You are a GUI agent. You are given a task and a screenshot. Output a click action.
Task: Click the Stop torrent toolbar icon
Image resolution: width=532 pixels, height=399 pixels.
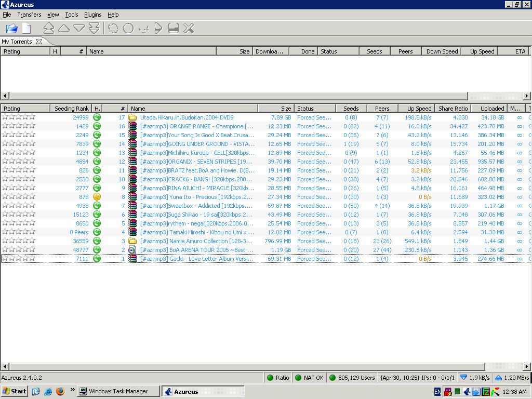[174, 29]
